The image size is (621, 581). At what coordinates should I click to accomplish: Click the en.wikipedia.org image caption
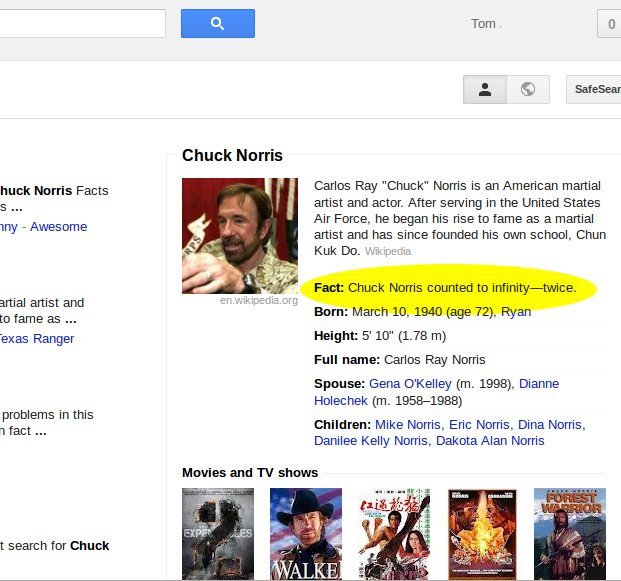259,300
